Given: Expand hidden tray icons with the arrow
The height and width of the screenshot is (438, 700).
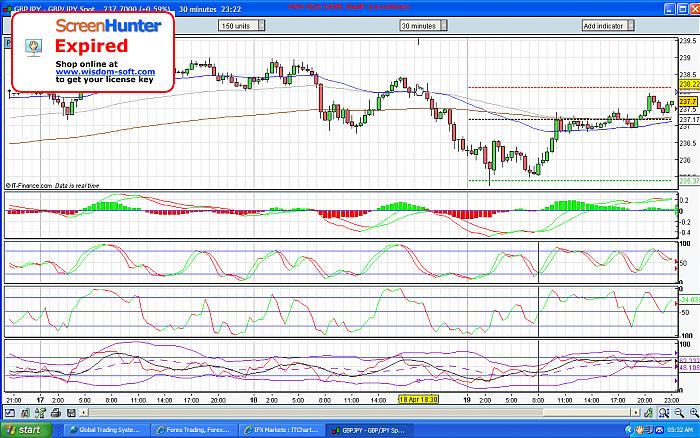Looking at the screenshot, I should pos(629,430).
